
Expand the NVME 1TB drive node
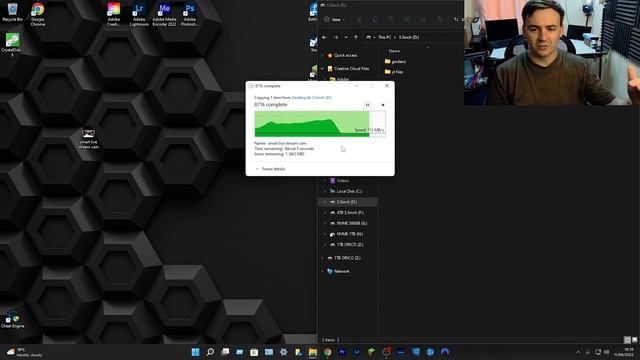click(325, 234)
